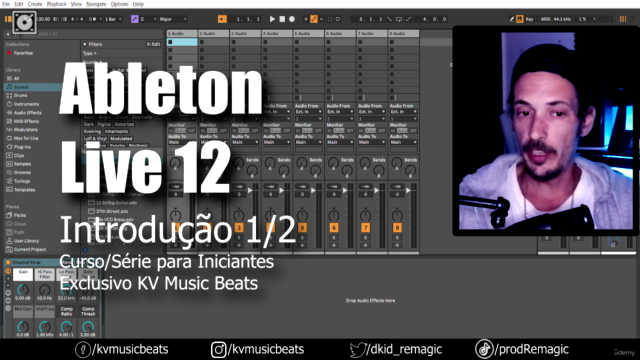Toggle the orange Automation Arm icon
Image resolution: width=640 pixels, height=360 pixels.
point(313,19)
